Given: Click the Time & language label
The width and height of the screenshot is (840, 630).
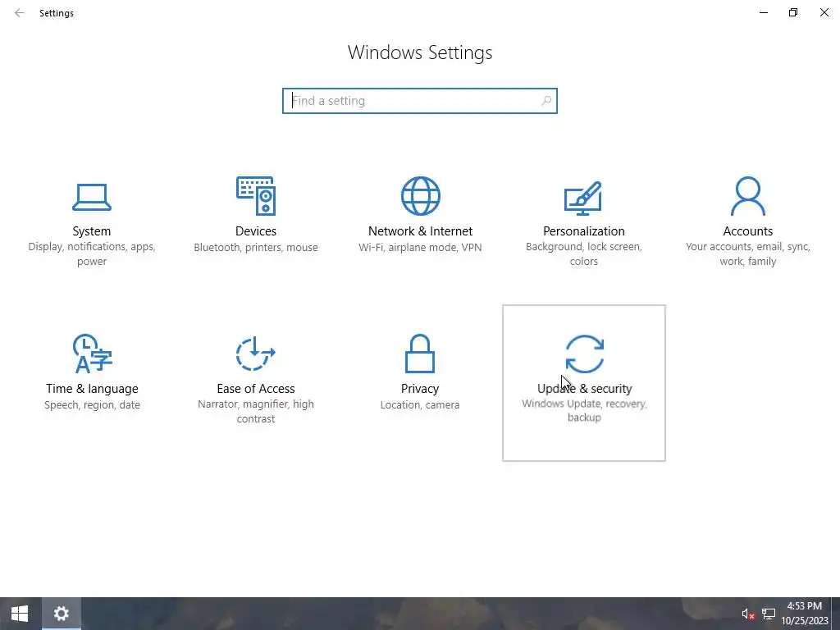Looking at the screenshot, I should (x=92, y=388).
